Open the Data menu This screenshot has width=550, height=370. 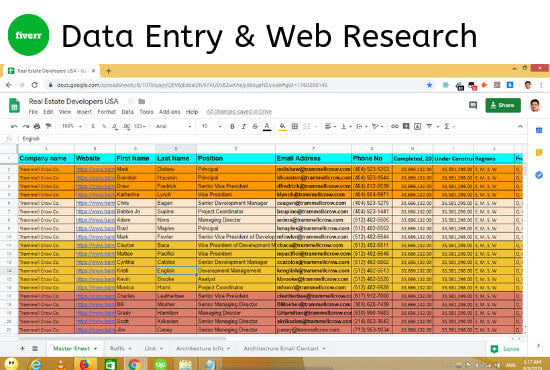tap(127, 112)
